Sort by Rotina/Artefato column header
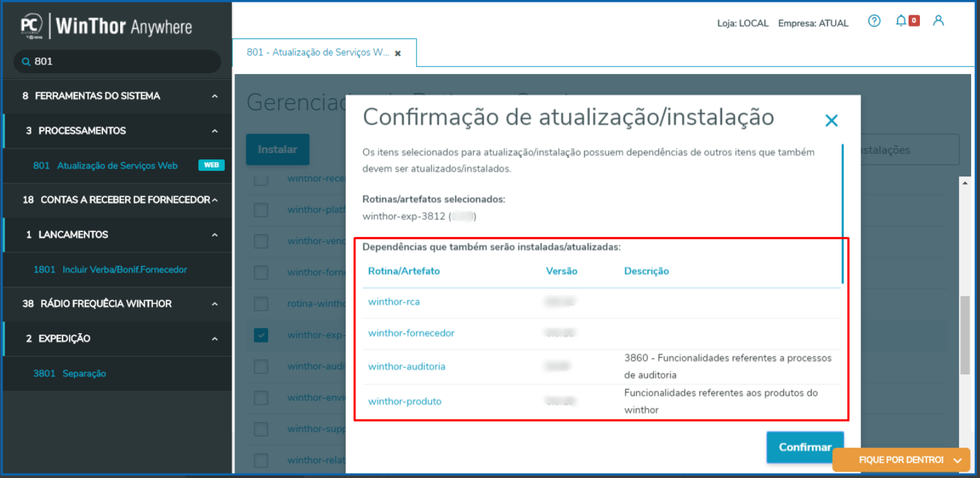The height and width of the screenshot is (478, 980). click(404, 271)
